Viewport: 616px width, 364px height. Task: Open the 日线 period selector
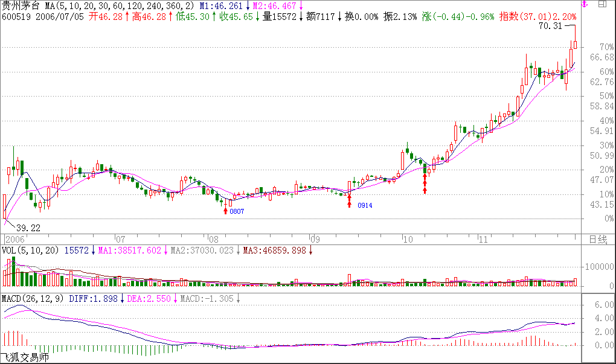click(x=597, y=240)
